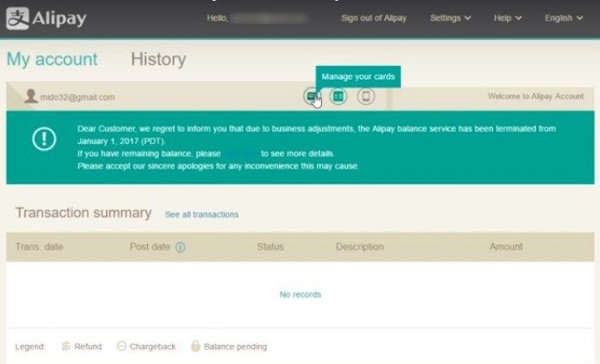This screenshot has width=600, height=364.
Task: Click the Alipay logo
Action: [x=47, y=18]
